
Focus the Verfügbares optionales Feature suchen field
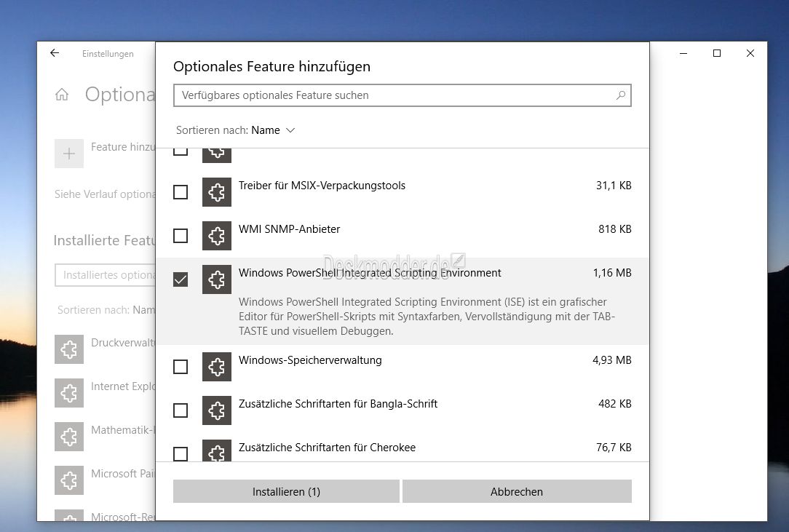[x=402, y=95]
